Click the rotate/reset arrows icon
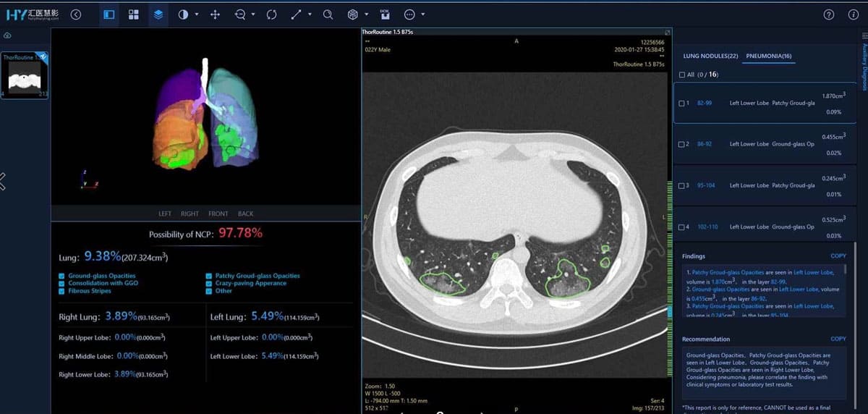This screenshot has width=868, height=414. pos(272,14)
